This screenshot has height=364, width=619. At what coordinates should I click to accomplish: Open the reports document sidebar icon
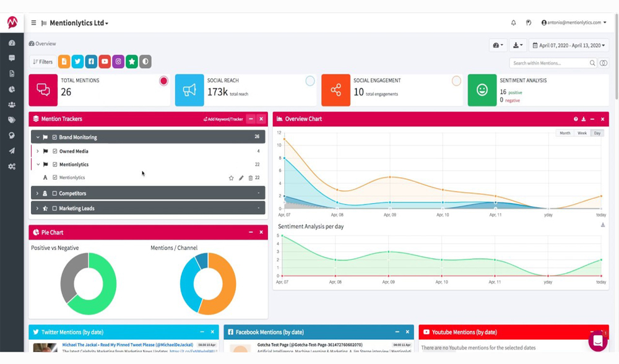point(12,74)
